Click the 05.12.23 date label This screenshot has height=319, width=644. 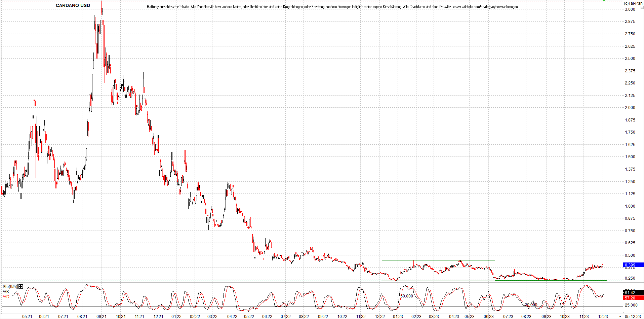tap(633, 316)
